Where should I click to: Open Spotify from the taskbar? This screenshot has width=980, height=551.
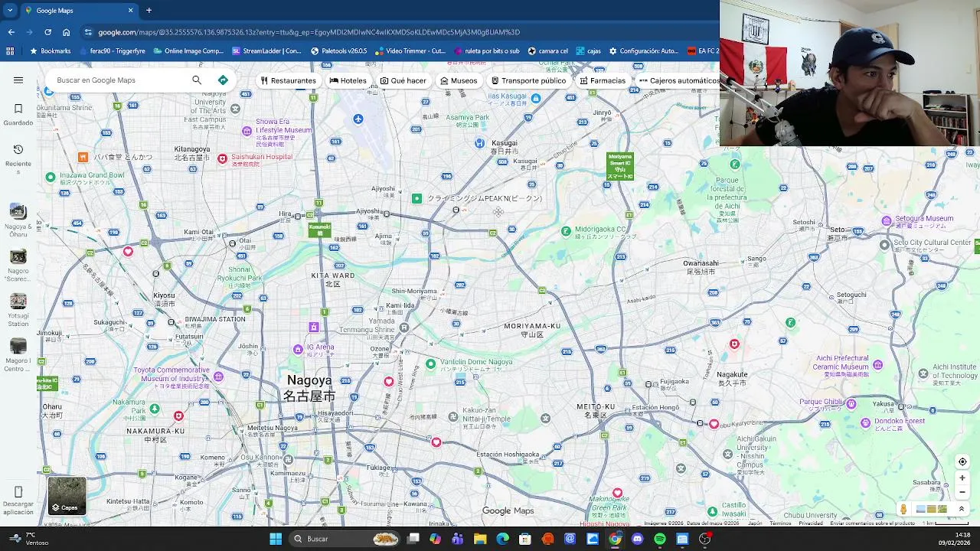point(660,539)
